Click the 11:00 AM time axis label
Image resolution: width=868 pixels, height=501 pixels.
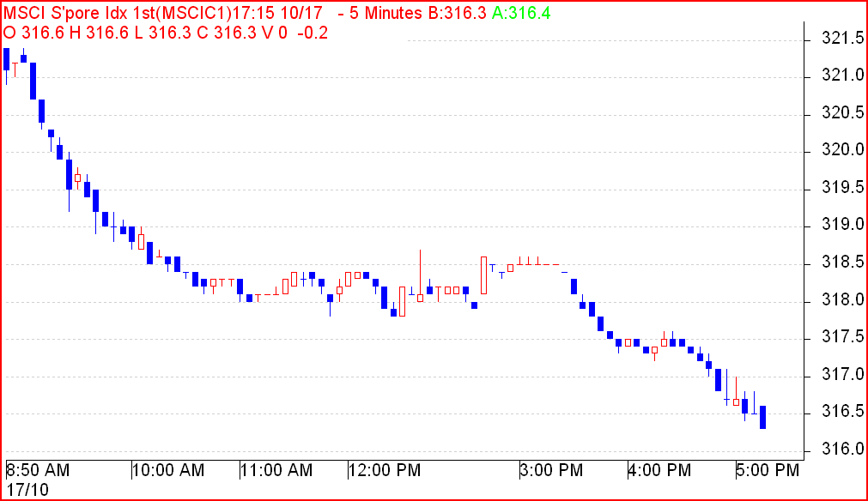[x=277, y=470]
